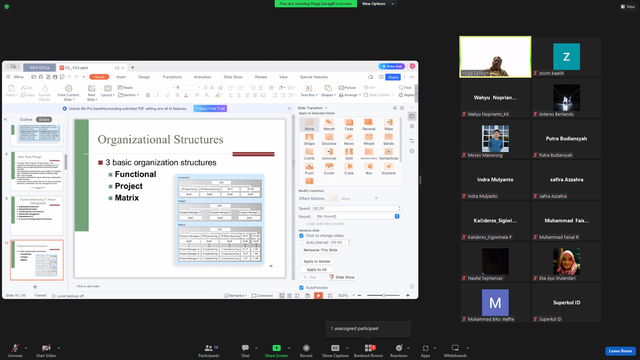Image resolution: width=640 pixels, height=360 pixels.
Task: Toggle Auto interval checkbox
Action: click(x=301, y=242)
